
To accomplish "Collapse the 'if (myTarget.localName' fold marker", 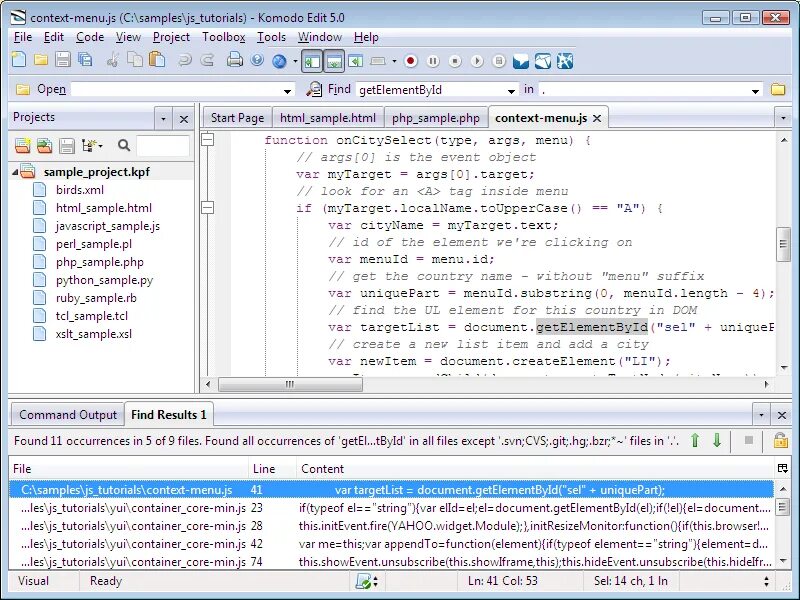I will tap(208, 207).
